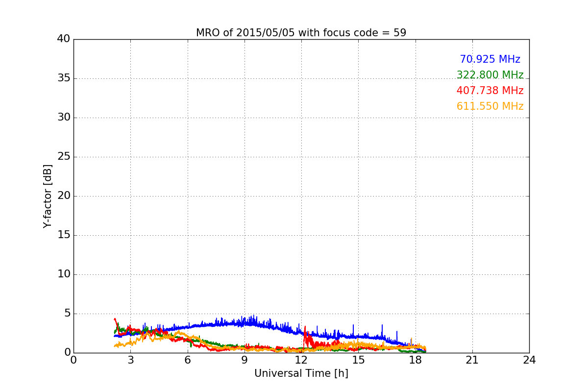Click the x-axis tick label 21
588x392 pixels.
pyautogui.click(x=472, y=360)
